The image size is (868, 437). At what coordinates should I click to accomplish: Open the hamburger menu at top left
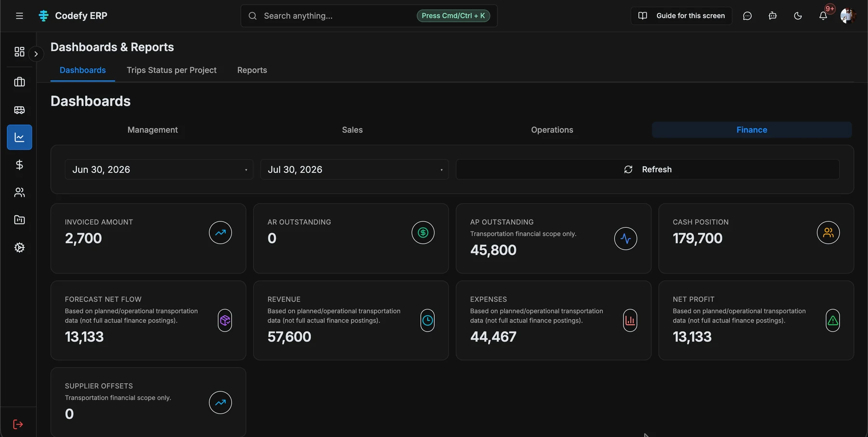[x=19, y=16]
